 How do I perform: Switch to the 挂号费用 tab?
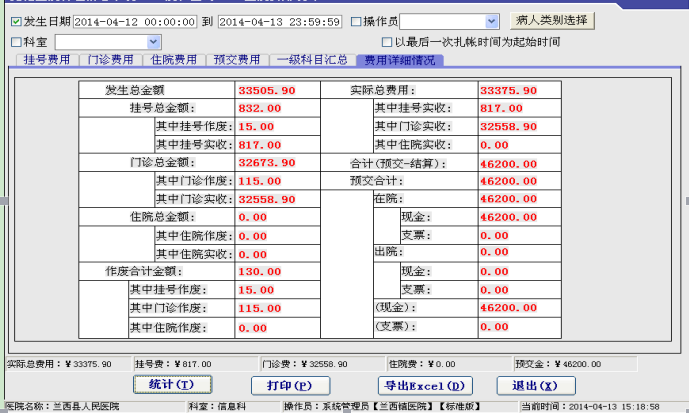[x=46, y=60]
